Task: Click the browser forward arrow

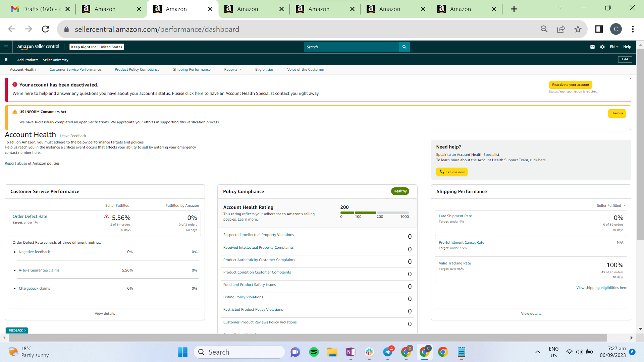Action: pyautogui.click(x=29, y=29)
